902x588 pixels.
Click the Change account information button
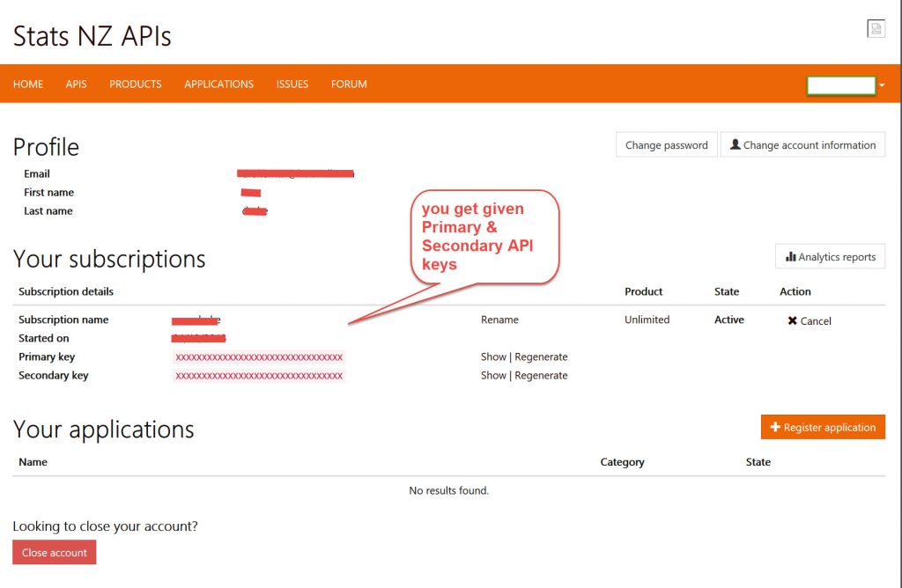click(802, 145)
